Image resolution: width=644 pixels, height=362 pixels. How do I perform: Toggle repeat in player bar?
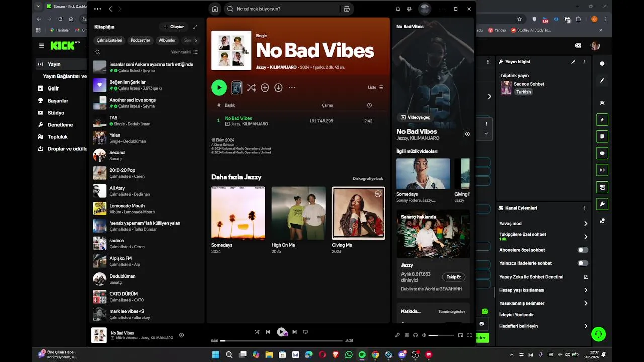tap(305, 332)
